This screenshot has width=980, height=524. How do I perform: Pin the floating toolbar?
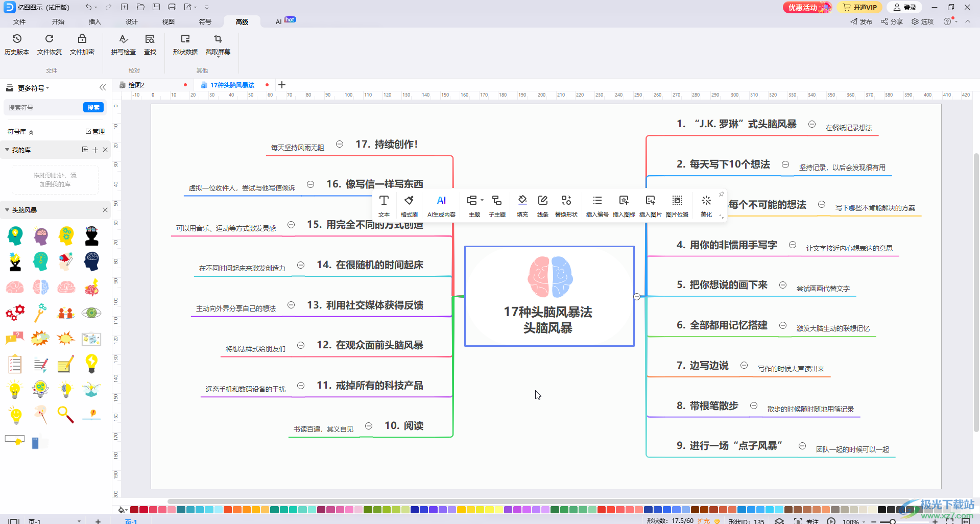tap(721, 194)
